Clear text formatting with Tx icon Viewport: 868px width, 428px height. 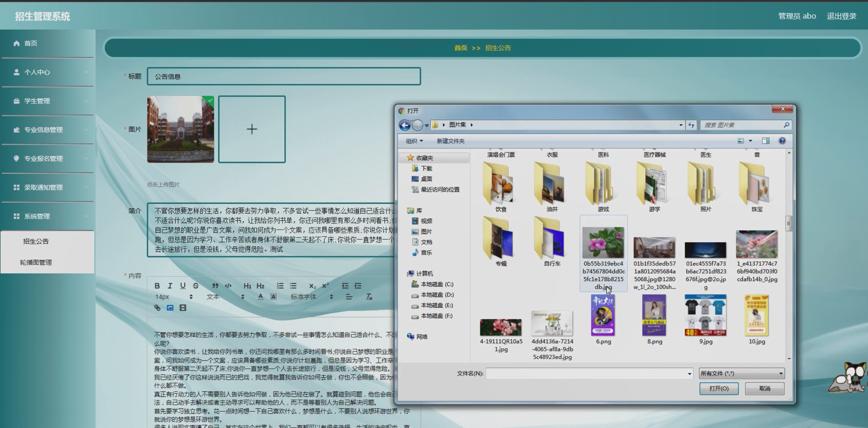369,297
